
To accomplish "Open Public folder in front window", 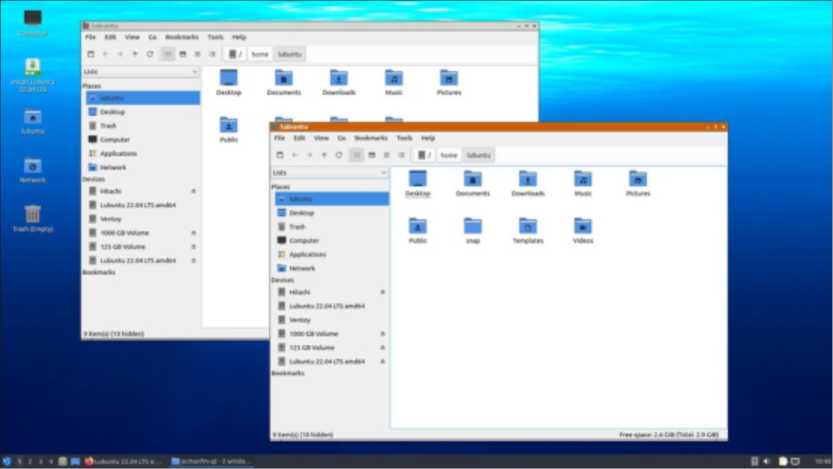I will click(418, 231).
